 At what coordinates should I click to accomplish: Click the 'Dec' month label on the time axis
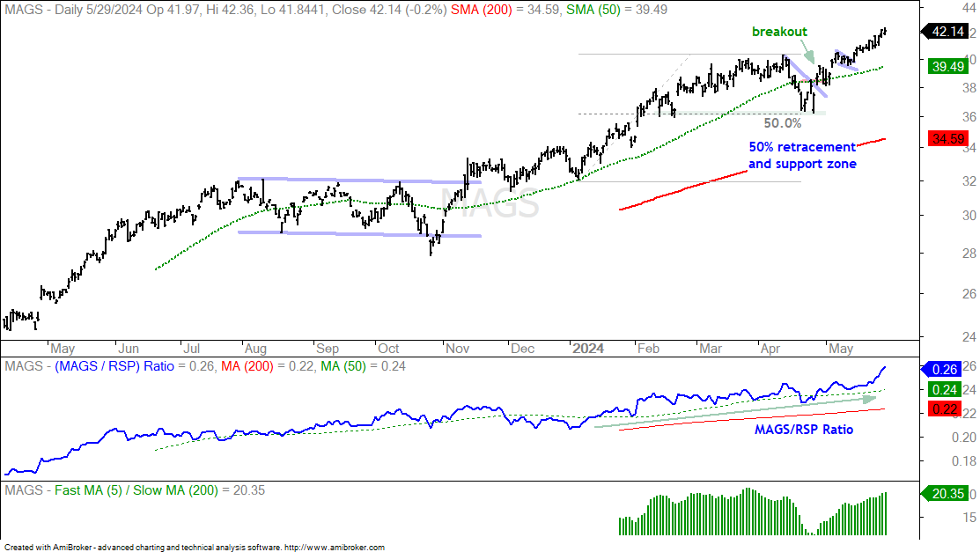(522, 349)
